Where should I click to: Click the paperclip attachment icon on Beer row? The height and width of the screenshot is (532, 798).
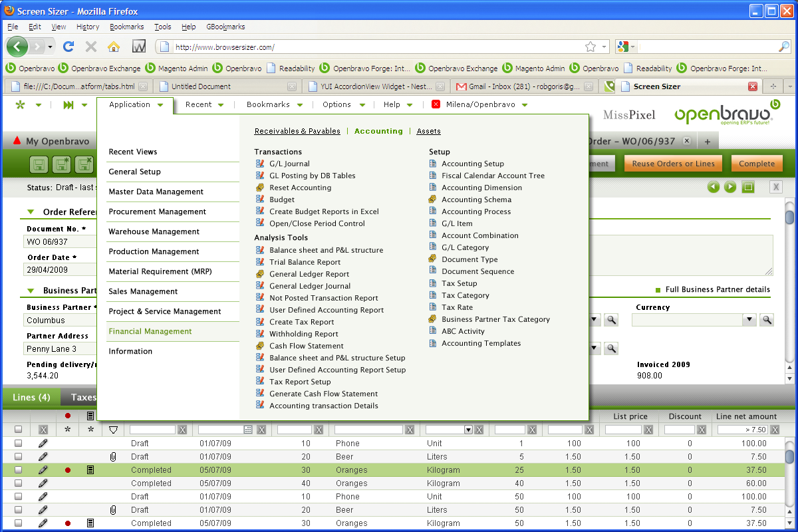113,457
